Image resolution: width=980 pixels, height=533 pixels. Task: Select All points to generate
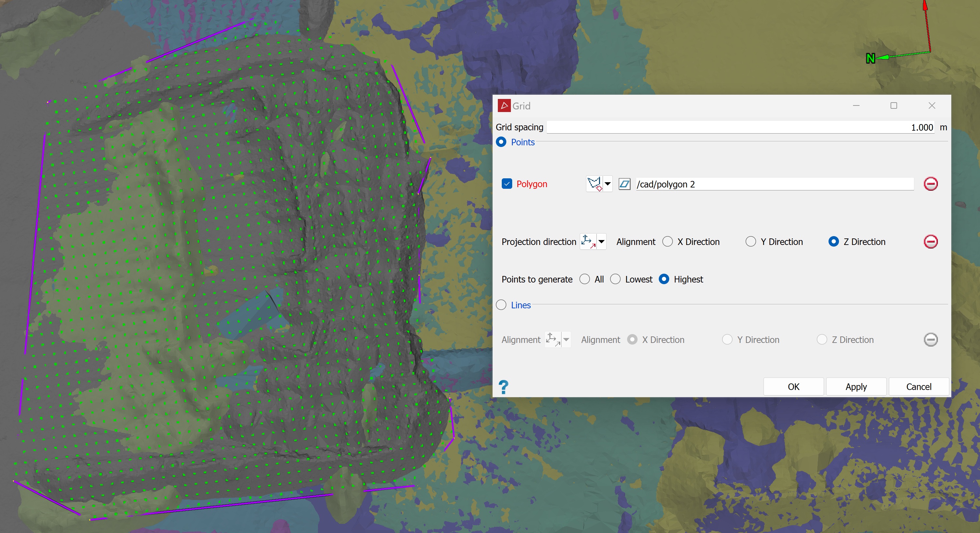[585, 279]
